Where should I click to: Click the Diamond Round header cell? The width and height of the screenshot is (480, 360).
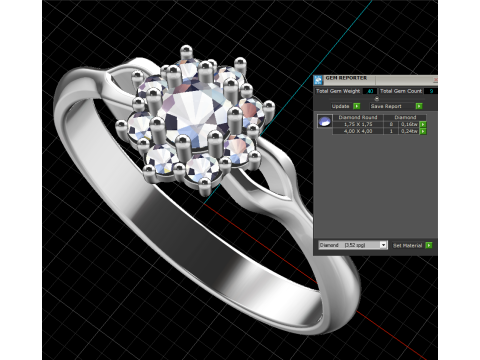point(358,117)
